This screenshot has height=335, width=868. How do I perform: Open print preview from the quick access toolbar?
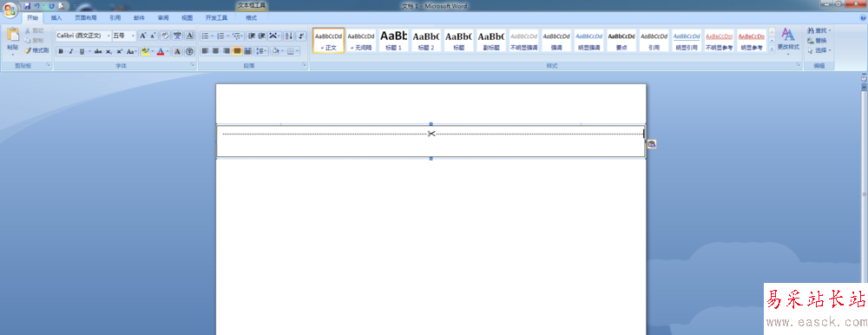[61, 6]
